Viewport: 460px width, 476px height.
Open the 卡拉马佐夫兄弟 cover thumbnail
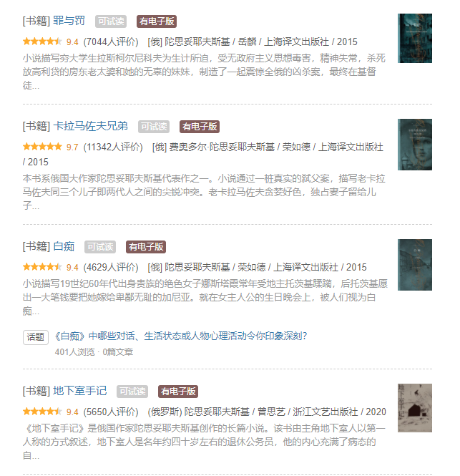[x=415, y=145]
